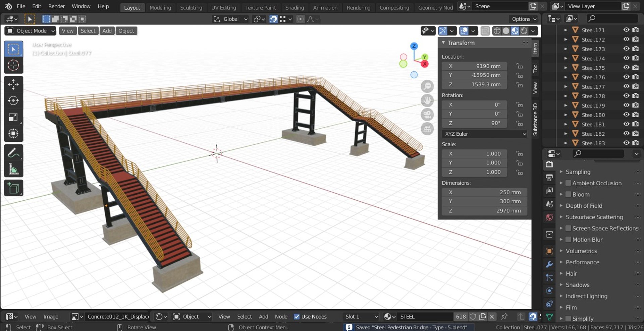Open the File menu
Screen dimensions: 644x331
click(21, 6)
